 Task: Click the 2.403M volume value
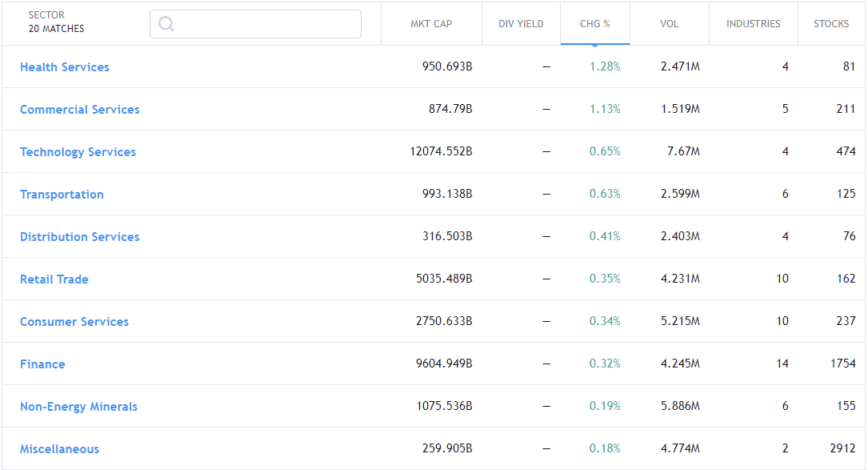pos(680,236)
